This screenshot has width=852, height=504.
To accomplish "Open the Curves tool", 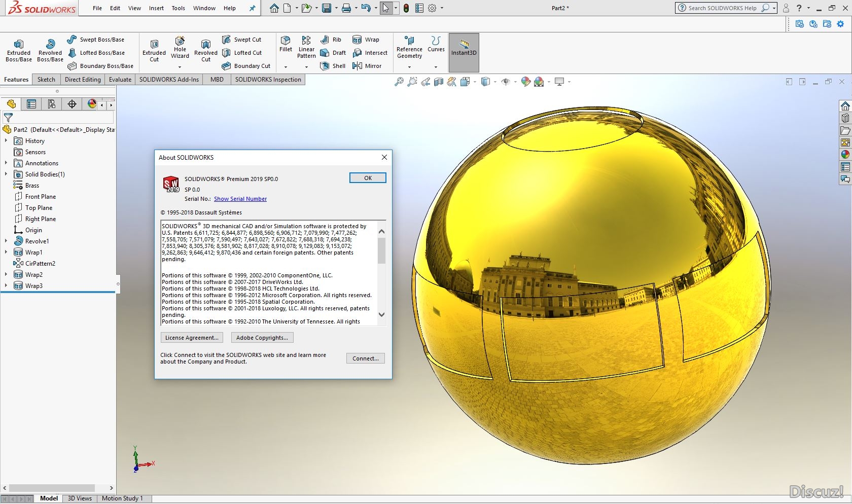I will pos(436,44).
